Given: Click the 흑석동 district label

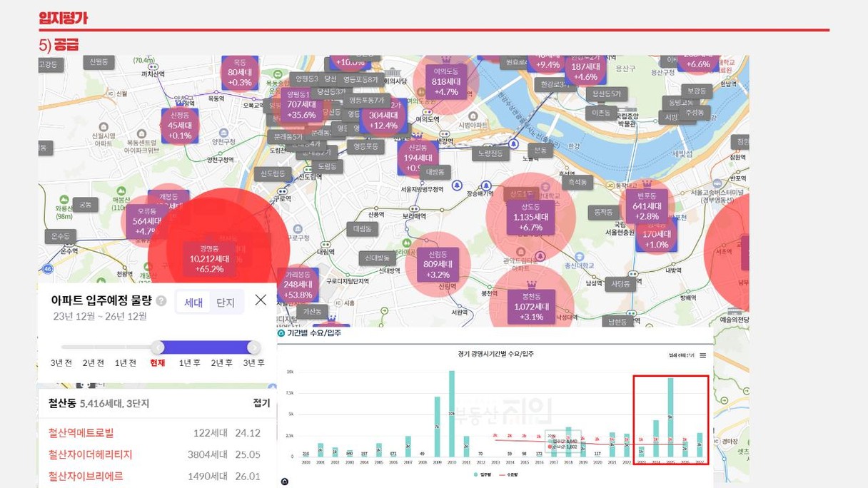Looking at the screenshot, I should [x=577, y=182].
